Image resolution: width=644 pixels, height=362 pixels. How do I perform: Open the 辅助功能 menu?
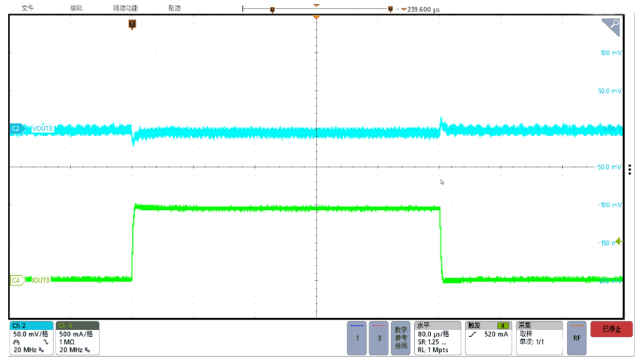click(x=125, y=8)
